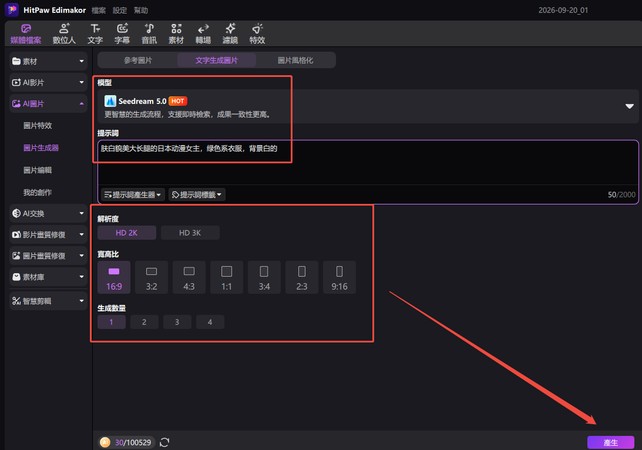Expand the AI影片 sidebar section
Screen dimensions: 642x450
(48, 83)
